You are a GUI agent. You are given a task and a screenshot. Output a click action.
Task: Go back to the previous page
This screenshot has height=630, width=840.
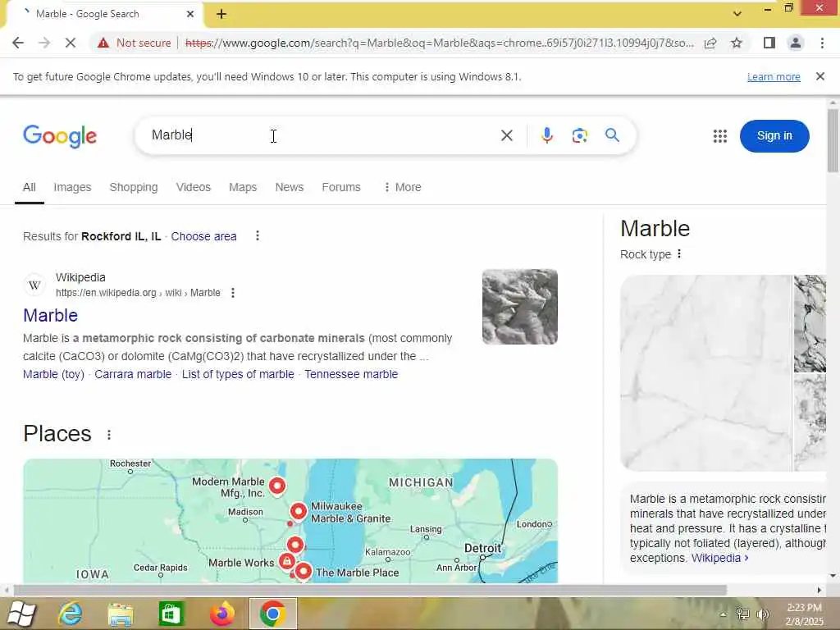[18, 43]
